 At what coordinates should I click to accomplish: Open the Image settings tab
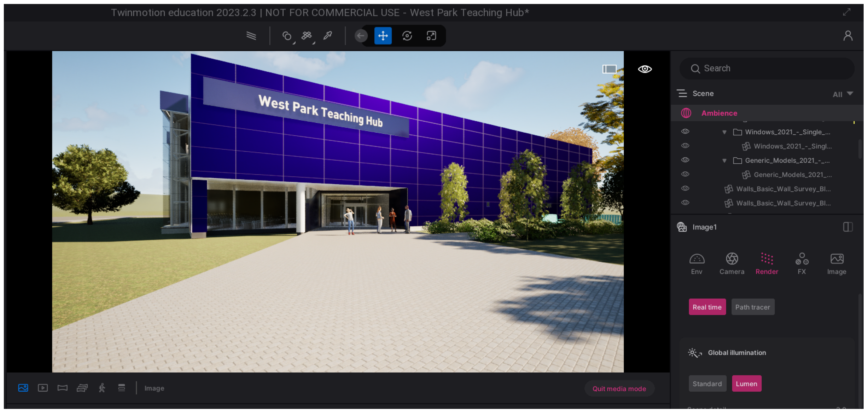836,264
